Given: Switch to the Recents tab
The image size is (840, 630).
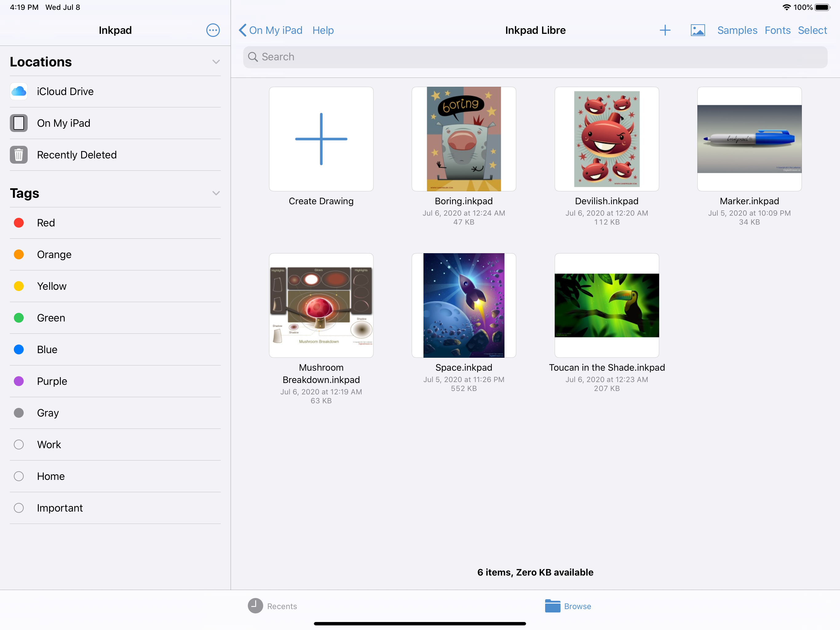Looking at the screenshot, I should (x=272, y=606).
